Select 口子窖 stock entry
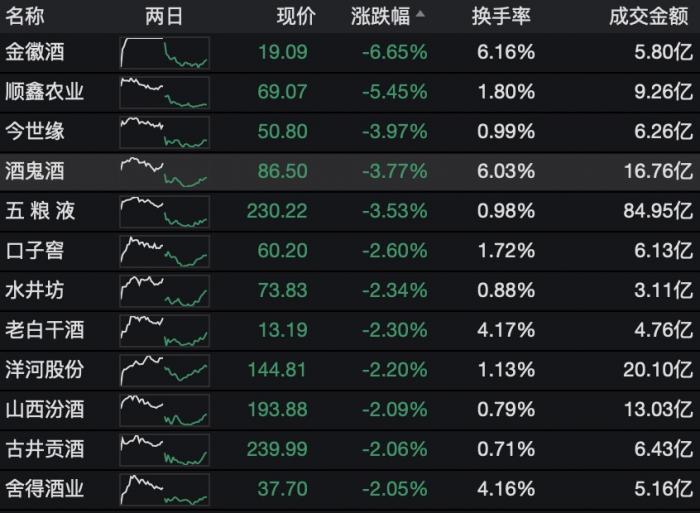This screenshot has width=700, height=513. pos(35,250)
